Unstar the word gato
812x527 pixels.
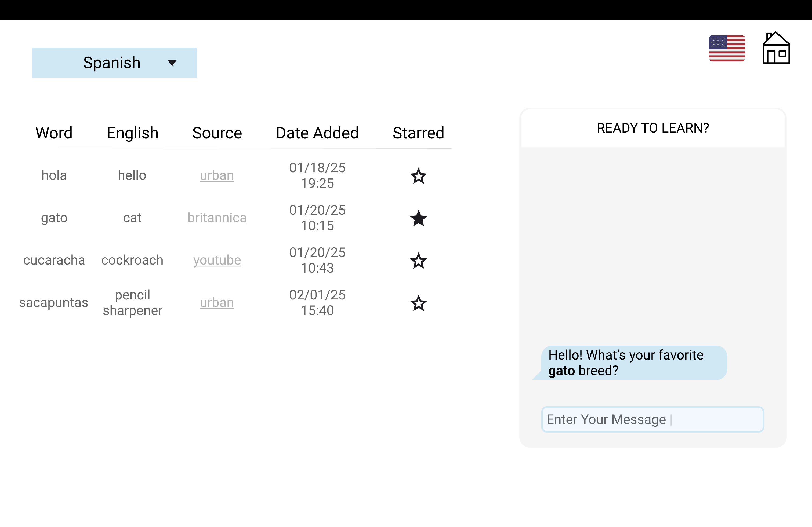(x=418, y=218)
